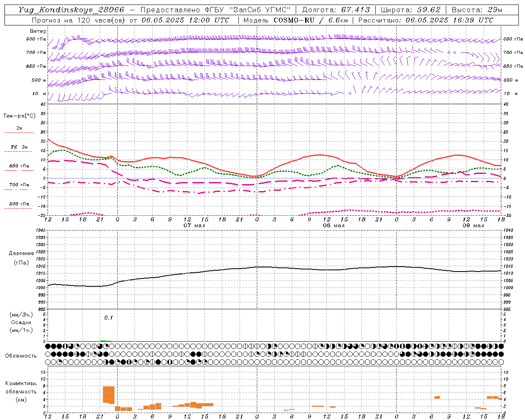Click the 'Широта: 59.62' header value
The height and width of the screenshot is (420, 525).
(411, 10)
